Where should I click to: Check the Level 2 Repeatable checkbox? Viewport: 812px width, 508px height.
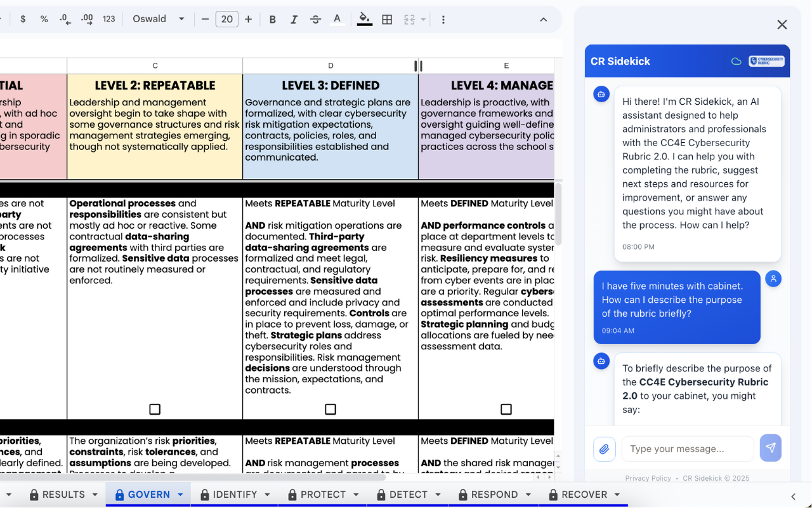[155, 410]
